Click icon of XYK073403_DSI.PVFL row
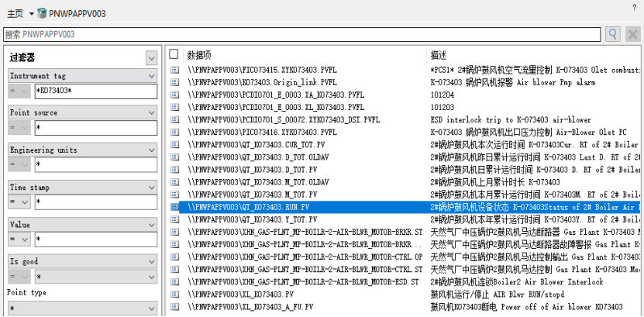644x317 pixels. (x=175, y=120)
